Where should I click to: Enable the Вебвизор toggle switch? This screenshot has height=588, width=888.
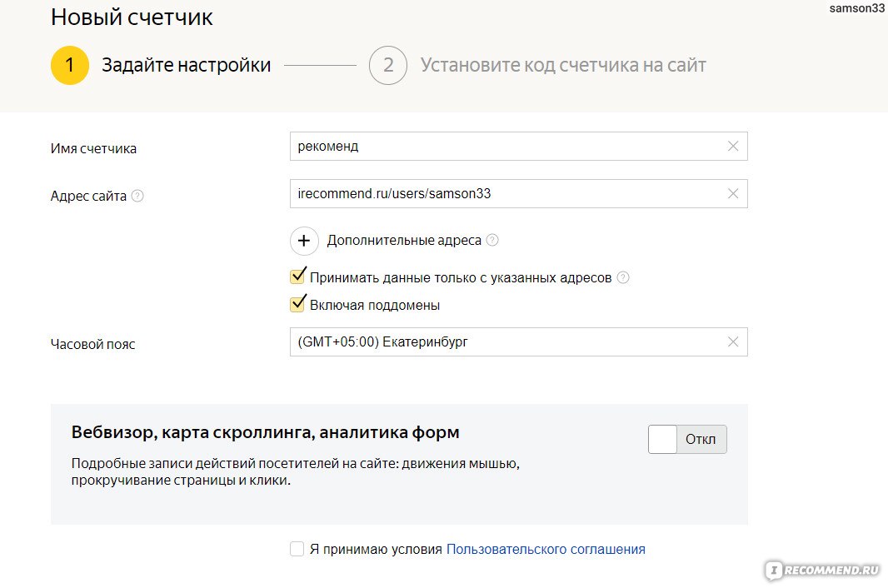coord(686,439)
